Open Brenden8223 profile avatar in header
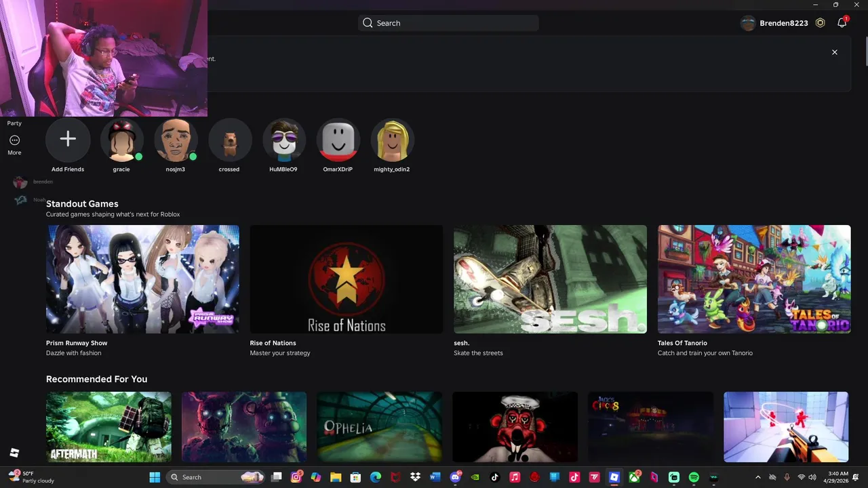This screenshot has width=868, height=488. click(x=748, y=23)
